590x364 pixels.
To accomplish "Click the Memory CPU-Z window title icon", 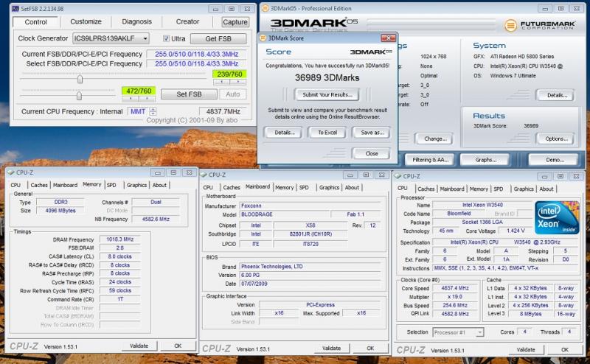I will (x=10, y=172).
